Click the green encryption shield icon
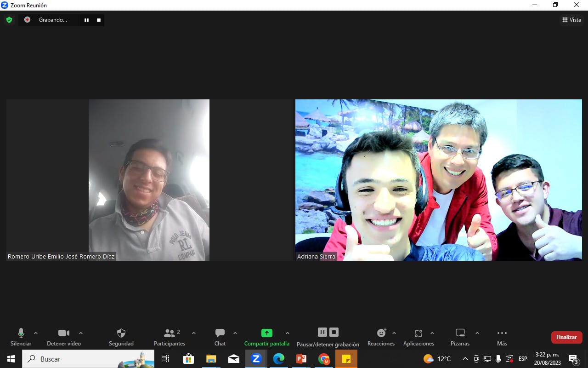The width and height of the screenshot is (588, 368). [x=9, y=20]
